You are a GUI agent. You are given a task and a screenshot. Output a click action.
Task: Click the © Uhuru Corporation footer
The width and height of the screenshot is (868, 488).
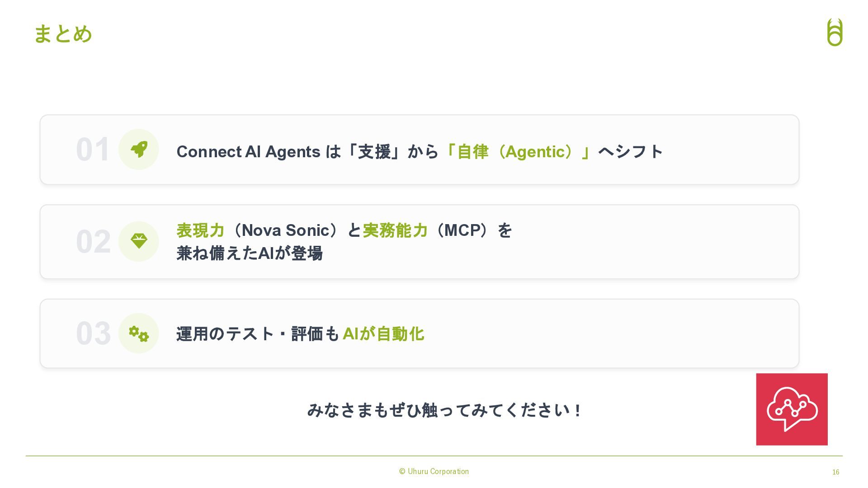[x=434, y=471]
